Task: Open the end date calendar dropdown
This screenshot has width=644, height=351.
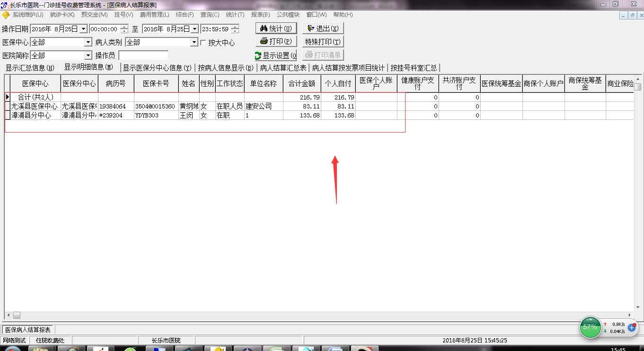Action: 195,29
